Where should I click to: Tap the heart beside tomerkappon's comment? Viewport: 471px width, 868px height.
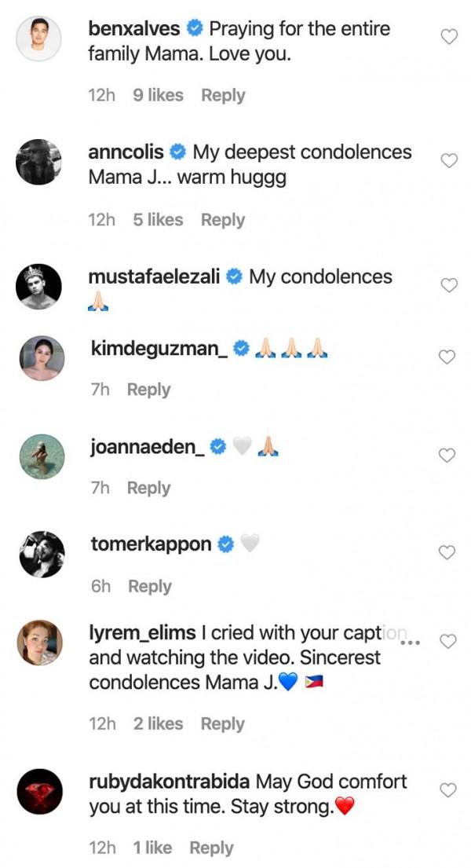click(x=446, y=552)
